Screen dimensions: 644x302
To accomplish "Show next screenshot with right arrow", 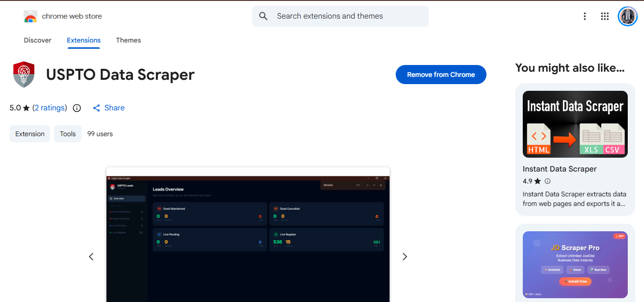I will [x=405, y=257].
